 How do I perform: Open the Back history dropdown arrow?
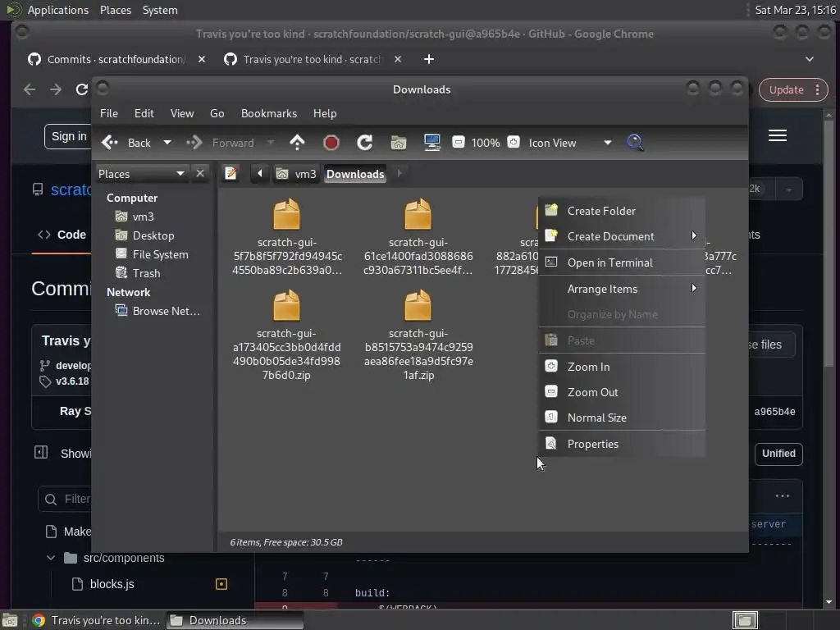click(167, 143)
